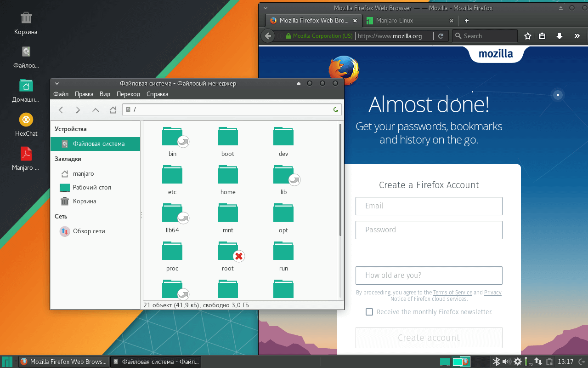The width and height of the screenshot is (588, 368).
Task: Click the Create account button
Action: tap(429, 338)
